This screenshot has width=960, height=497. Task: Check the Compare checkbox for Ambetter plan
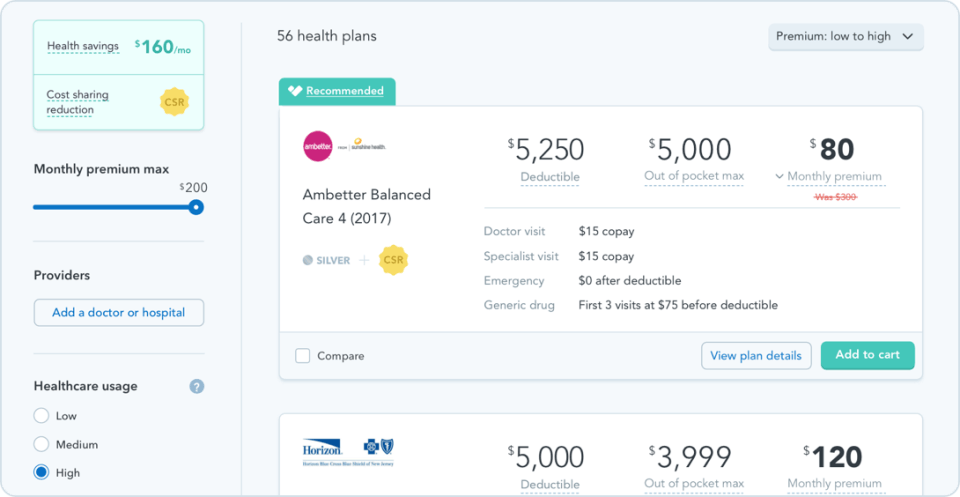[303, 356]
